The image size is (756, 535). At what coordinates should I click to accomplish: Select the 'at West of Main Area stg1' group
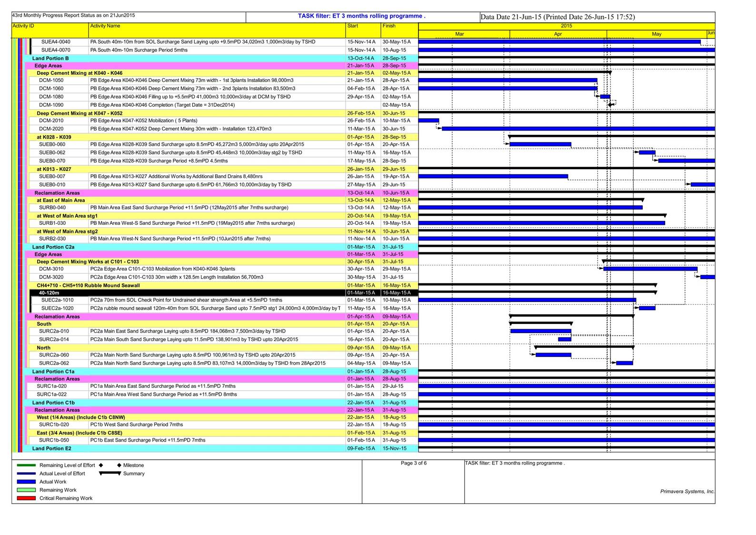tap(223, 216)
